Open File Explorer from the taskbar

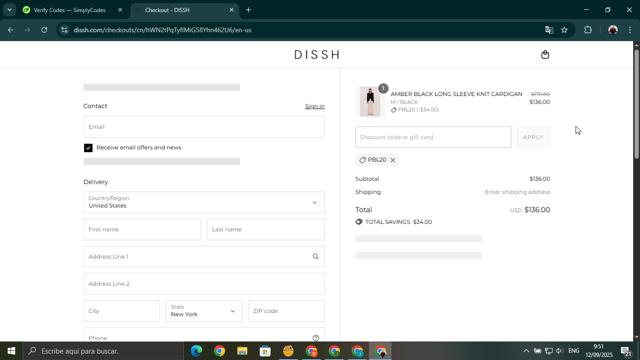(x=242, y=351)
